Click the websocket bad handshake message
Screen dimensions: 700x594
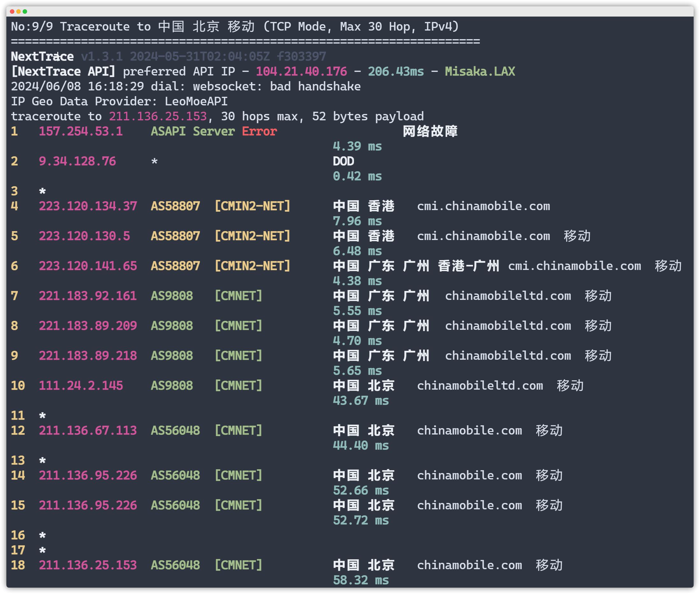pos(277,87)
